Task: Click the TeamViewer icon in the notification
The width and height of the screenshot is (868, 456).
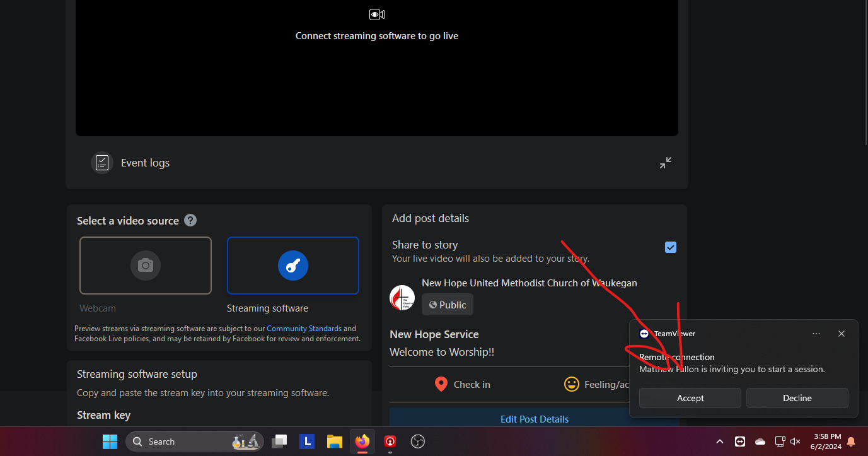Action: coord(644,334)
